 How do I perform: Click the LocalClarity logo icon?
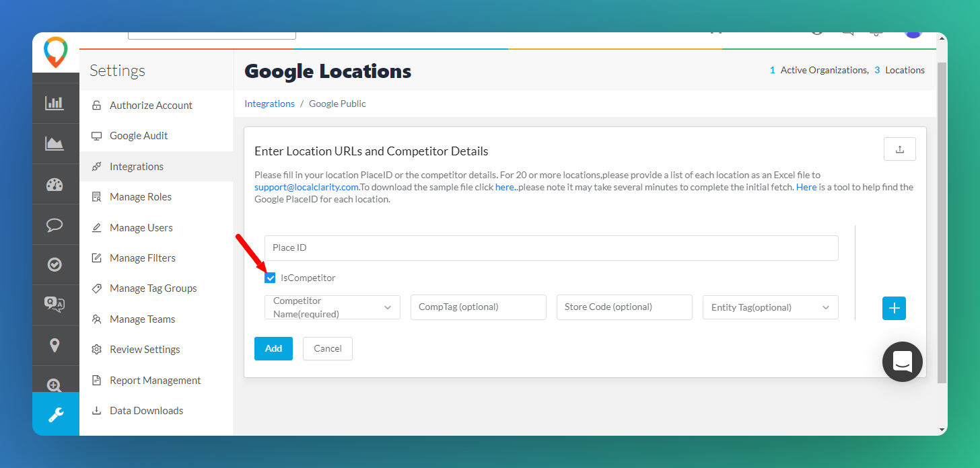tap(55, 52)
